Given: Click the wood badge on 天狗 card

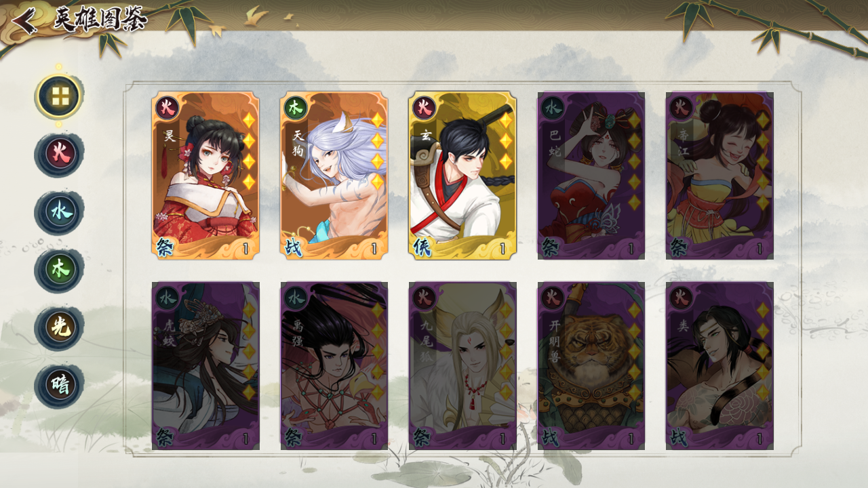Looking at the screenshot, I should pyautogui.click(x=296, y=107).
